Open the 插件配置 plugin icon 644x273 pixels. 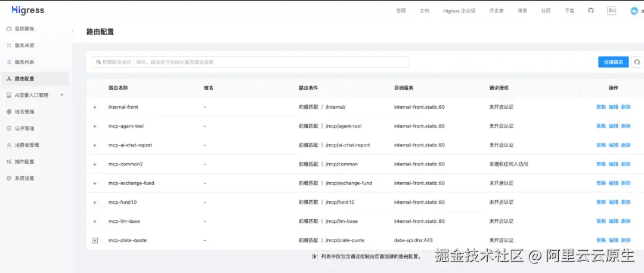(x=9, y=161)
